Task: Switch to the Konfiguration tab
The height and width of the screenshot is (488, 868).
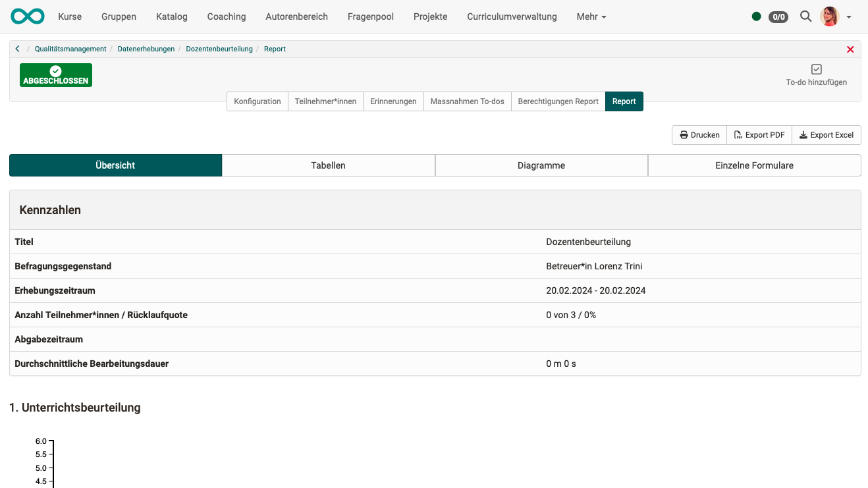Action: (257, 101)
